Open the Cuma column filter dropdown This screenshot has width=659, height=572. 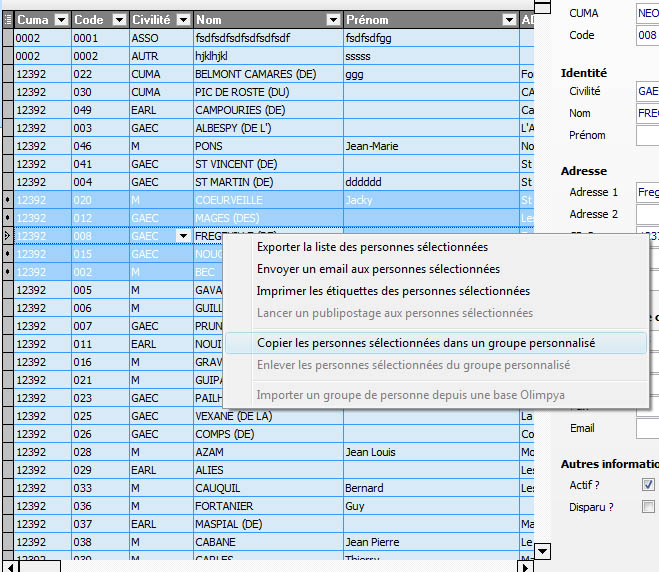(x=62, y=20)
